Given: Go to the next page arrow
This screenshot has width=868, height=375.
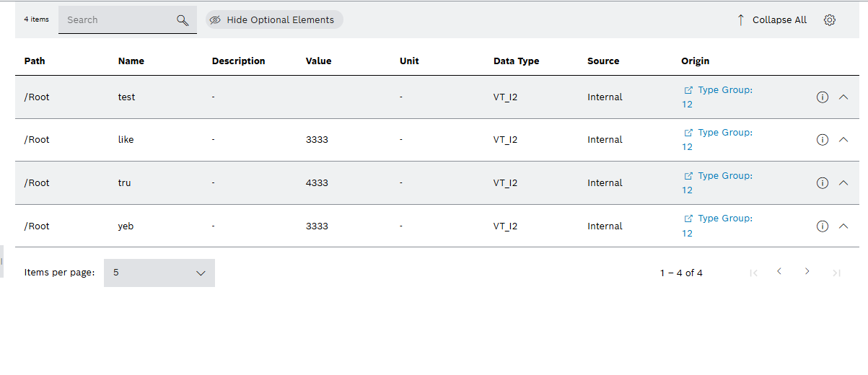Looking at the screenshot, I should [x=807, y=272].
